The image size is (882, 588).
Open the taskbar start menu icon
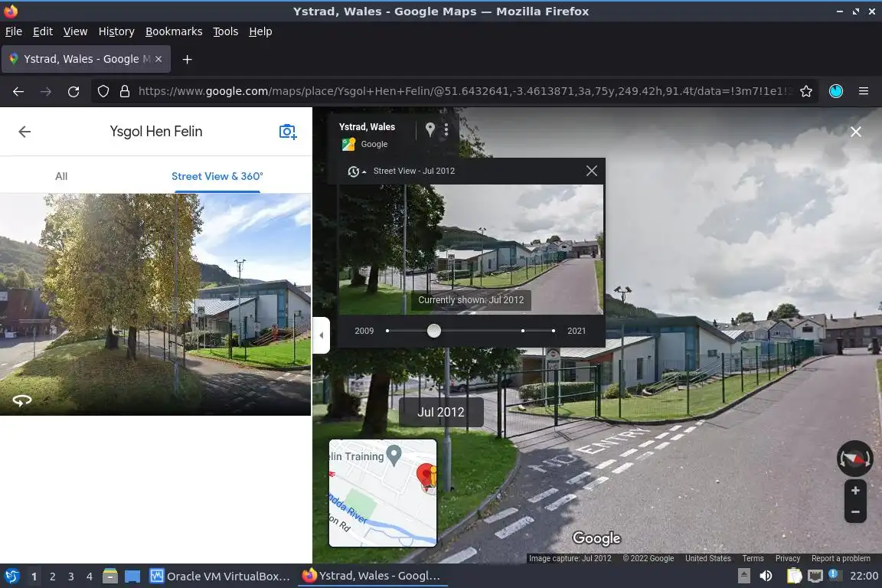[11, 577]
